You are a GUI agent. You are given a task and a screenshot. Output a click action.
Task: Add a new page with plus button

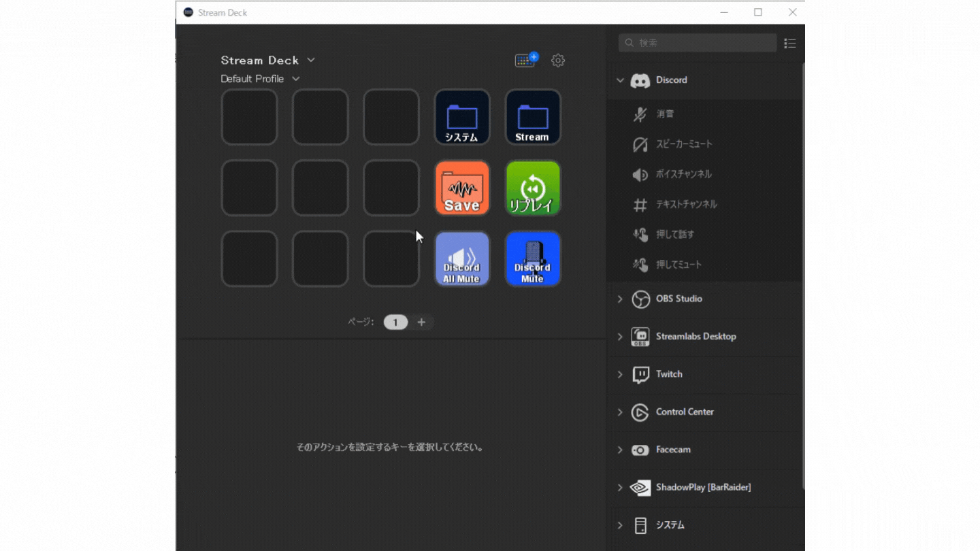[x=421, y=322]
